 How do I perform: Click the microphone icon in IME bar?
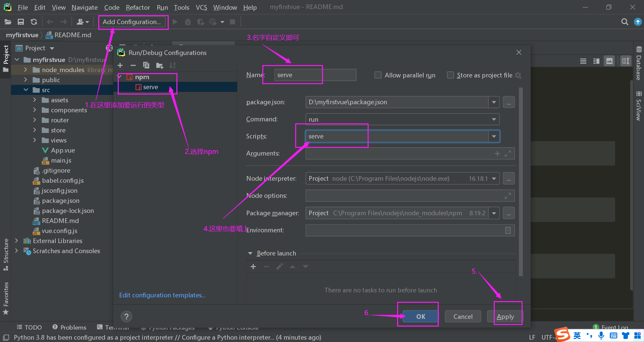coord(601,336)
